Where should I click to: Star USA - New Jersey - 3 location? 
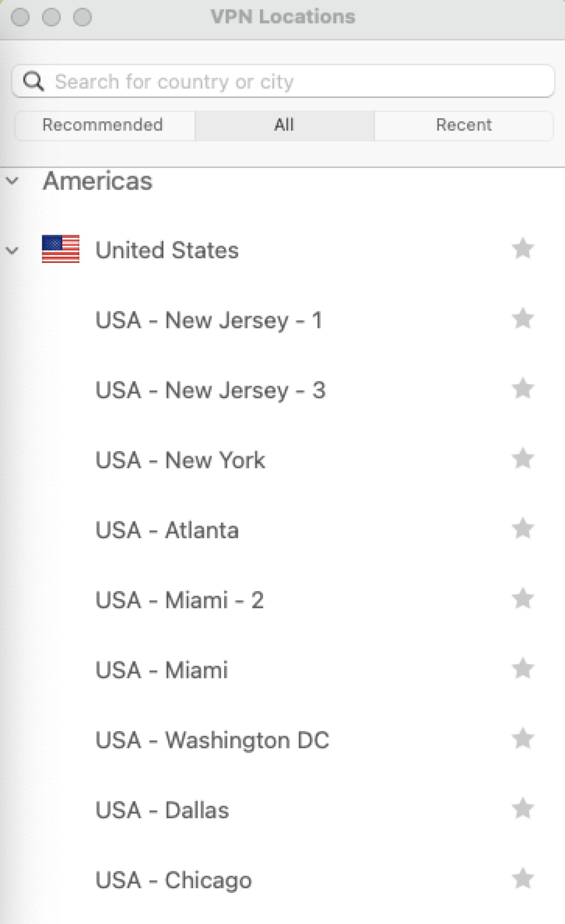point(523,389)
